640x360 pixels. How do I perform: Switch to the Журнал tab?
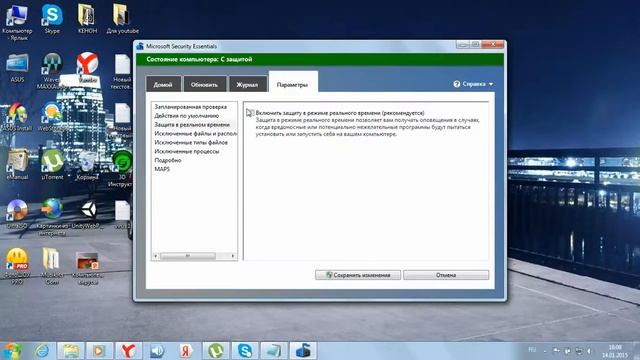(247, 84)
